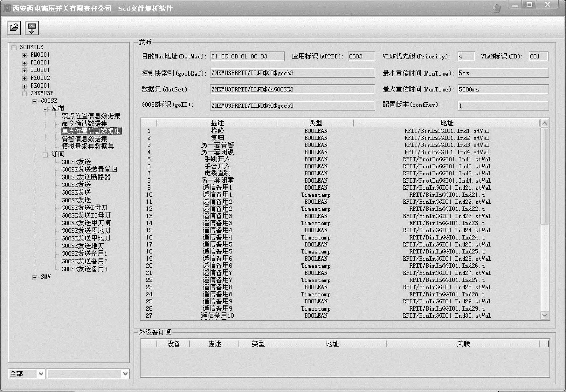The height and width of the screenshot is (392, 566).
Task: Select row 27 遥信备用10 in table
Action: (340, 316)
